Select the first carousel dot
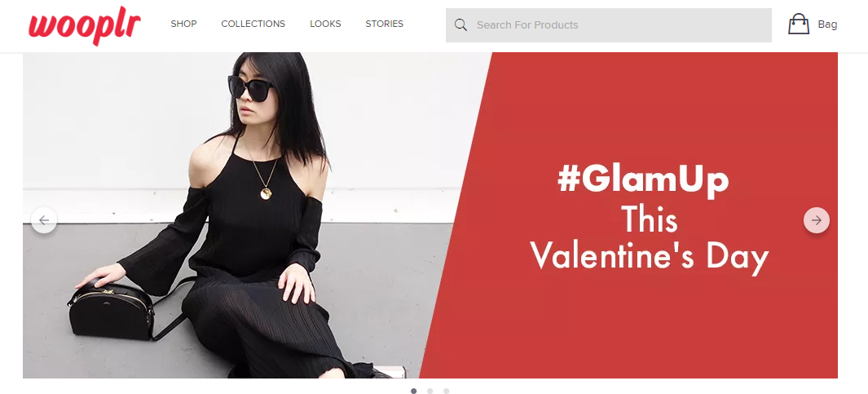This screenshot has height=394, width=868. 413,392
